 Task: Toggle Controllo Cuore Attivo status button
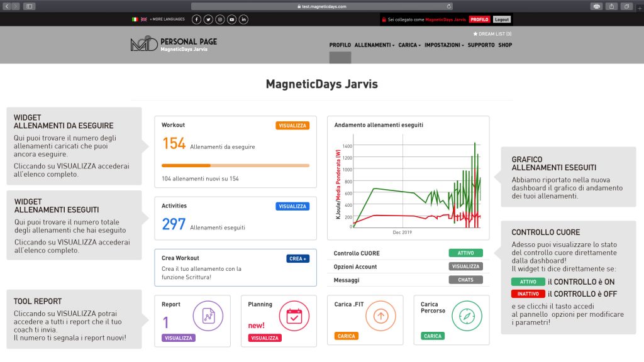tap(466, 253)
